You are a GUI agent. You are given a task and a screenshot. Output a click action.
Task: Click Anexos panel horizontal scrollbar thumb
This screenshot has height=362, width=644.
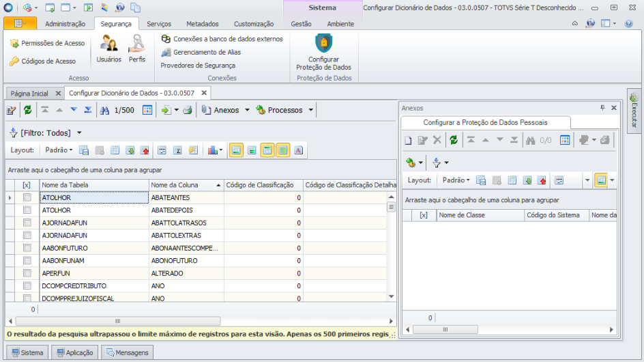point(445,329)
